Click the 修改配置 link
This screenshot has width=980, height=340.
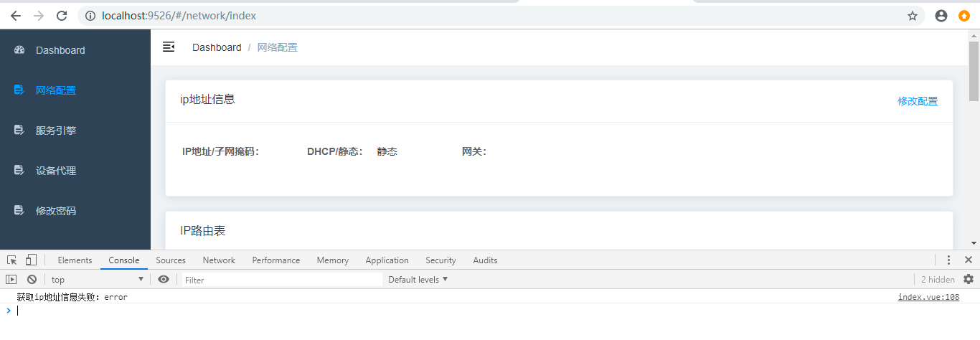coord(918,101)
